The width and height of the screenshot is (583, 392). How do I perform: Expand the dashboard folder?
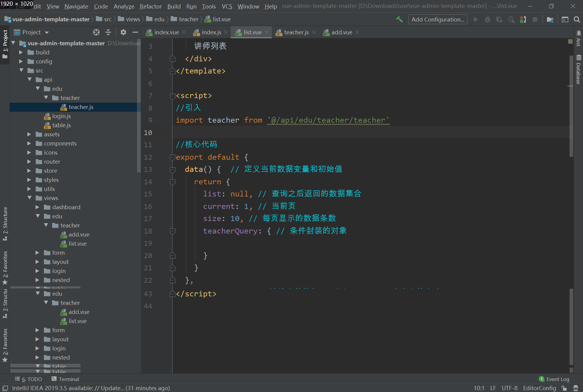click(x=37, y=207)
